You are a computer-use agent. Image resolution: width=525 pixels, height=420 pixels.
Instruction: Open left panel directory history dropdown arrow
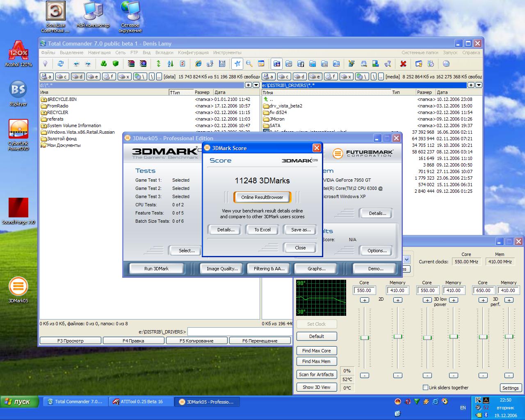point(256,85)
